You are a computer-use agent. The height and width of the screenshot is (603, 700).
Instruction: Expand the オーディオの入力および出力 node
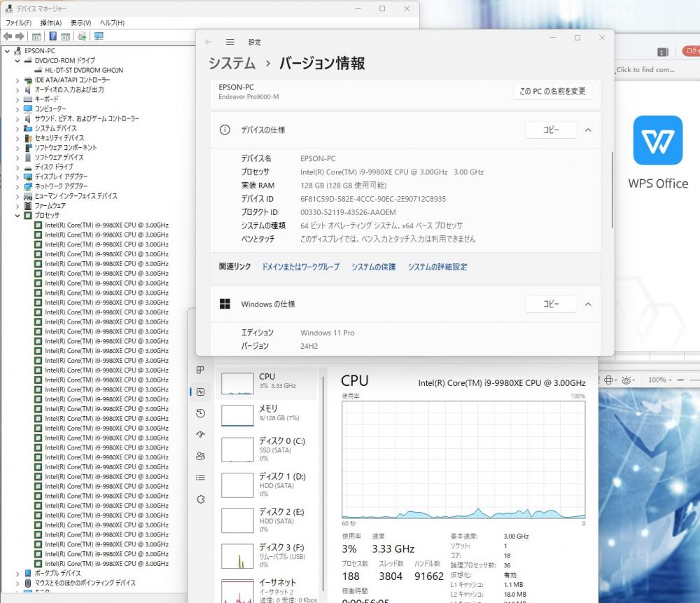click(17, 90)
